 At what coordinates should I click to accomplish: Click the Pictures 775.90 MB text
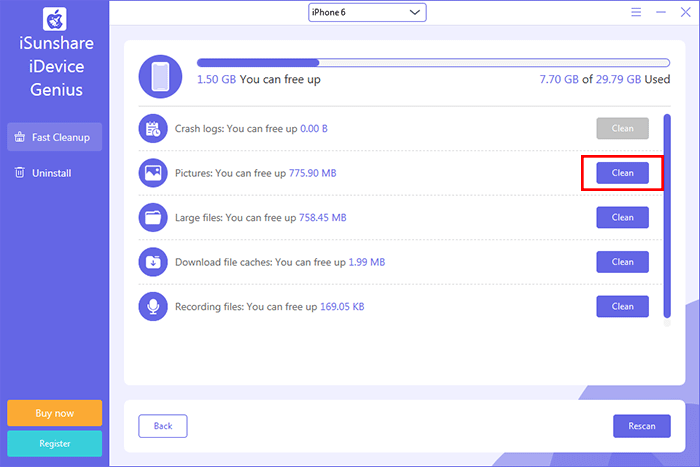point(255,173)
